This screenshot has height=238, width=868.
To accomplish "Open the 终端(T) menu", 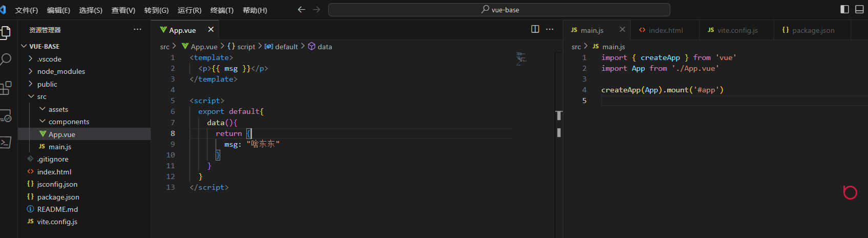I will (222, 10).
